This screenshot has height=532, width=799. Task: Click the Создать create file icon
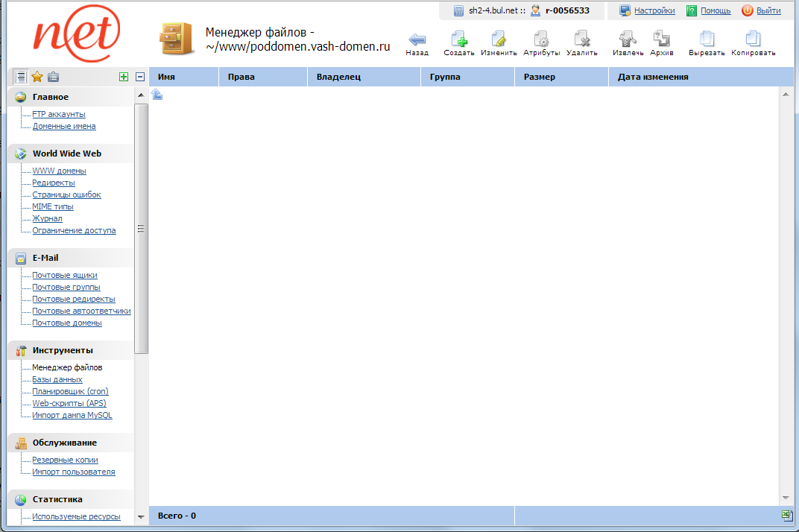(458, 39)
